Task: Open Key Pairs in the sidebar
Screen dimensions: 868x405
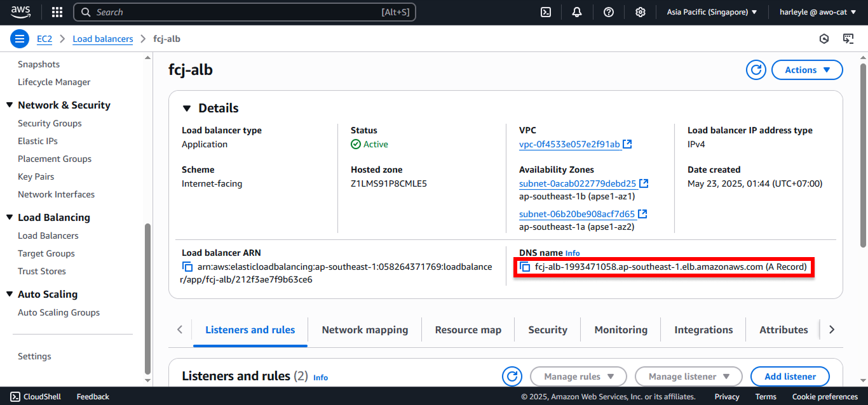Action: [36, 176]
